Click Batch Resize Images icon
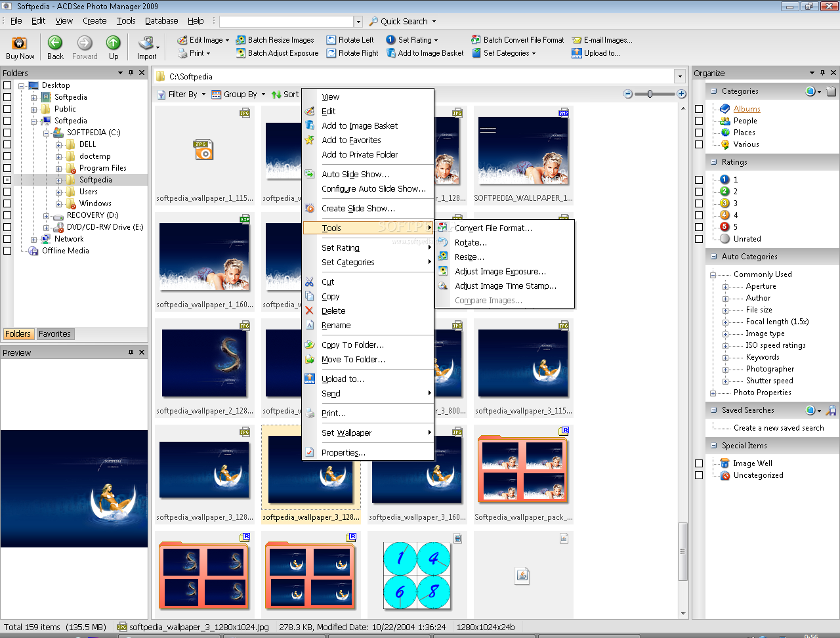This screenshot has height=638, width=840. pyautogui.click(x=241, y=40)
